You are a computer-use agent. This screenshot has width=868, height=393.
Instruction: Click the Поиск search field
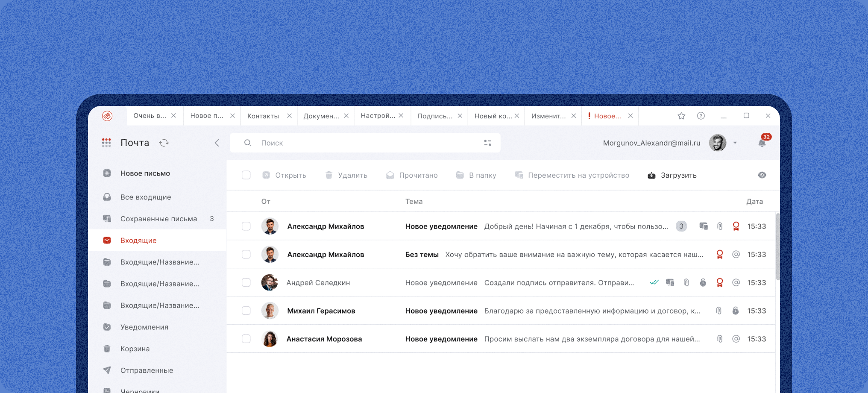pyautogui.click(x=365, y=143)
